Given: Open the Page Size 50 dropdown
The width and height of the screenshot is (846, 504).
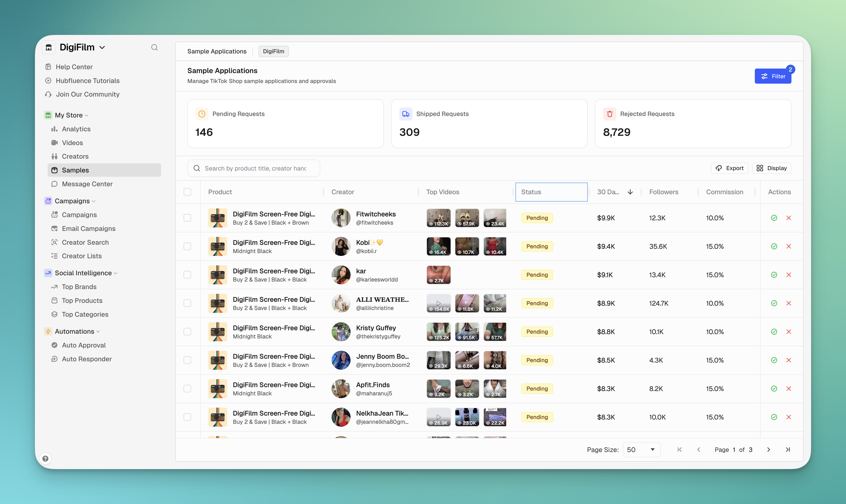Looking at the screenshot, I should coord(641,450).
